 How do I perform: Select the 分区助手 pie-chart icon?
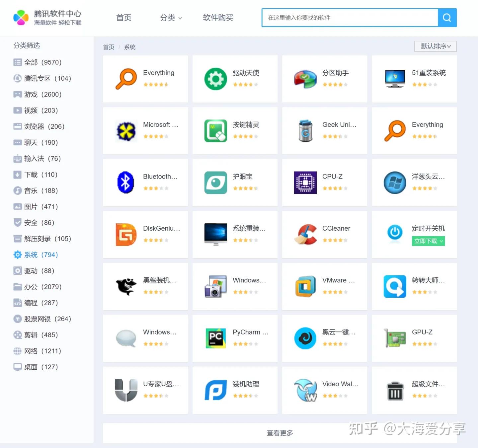[x=305, y=79]
